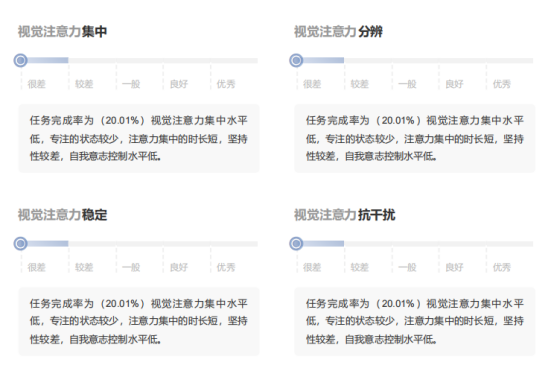Image resolution: width=554 pixels, height=368 pixels.
Task: Click 优秀 label in 稳定 scale
Action: [226, 267]
